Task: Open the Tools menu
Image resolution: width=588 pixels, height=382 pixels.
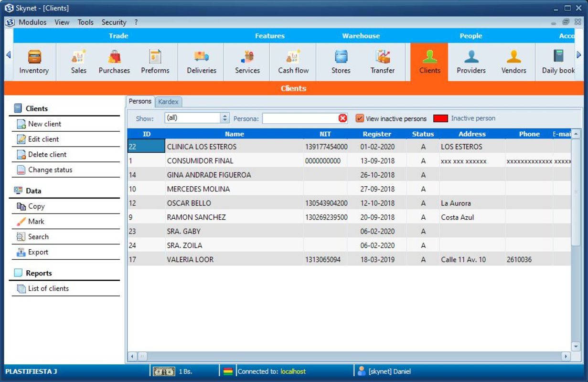Action: point(86,22)
